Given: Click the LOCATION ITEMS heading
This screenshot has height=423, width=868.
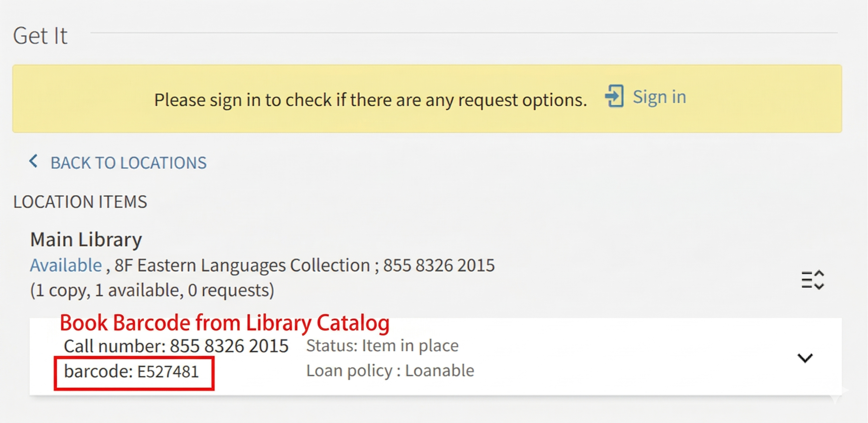Looking at the screenshot, I should point(80,202).
